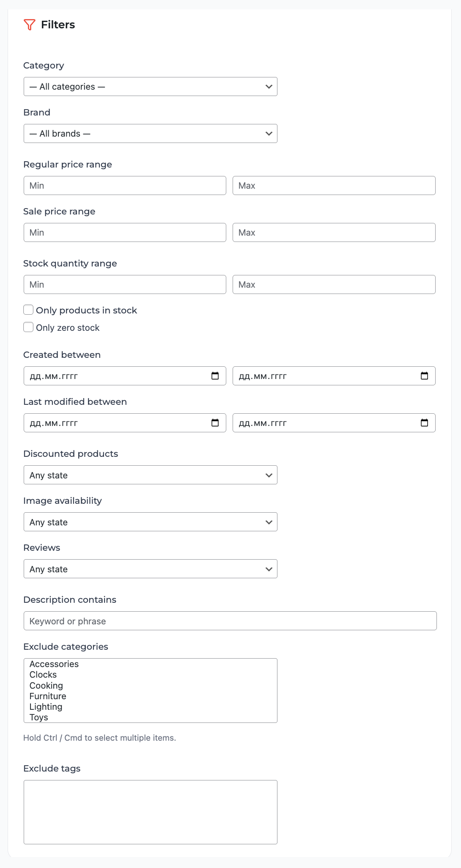Click inside the Exclude tags box
This screenshot has height=868, width=461.
point(150,812)
